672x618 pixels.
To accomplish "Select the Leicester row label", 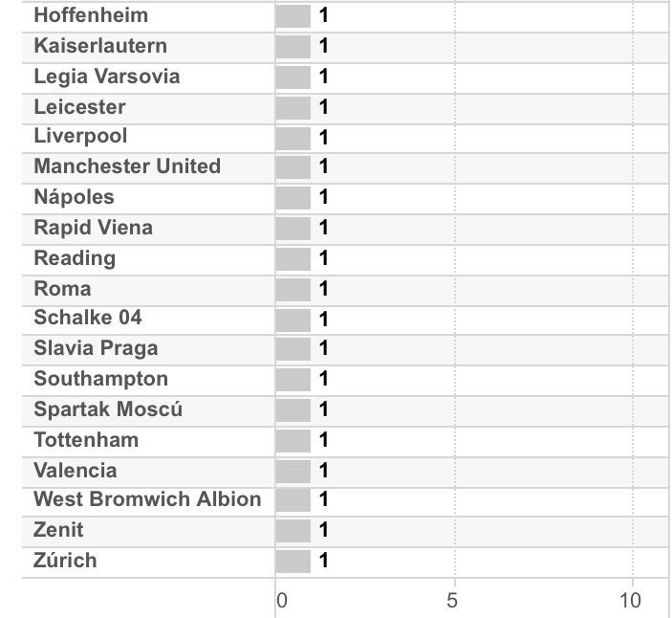I will click(x=79, y=107).
